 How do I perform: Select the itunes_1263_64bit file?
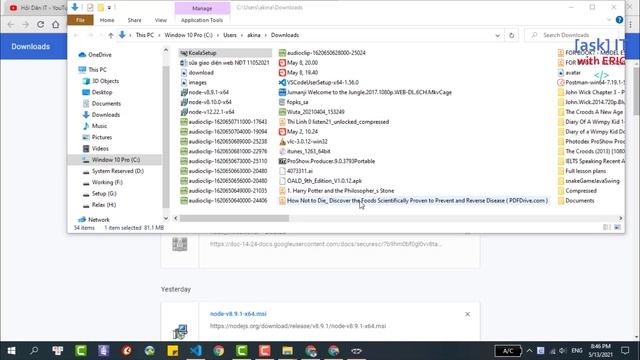(x=308, y=151)
